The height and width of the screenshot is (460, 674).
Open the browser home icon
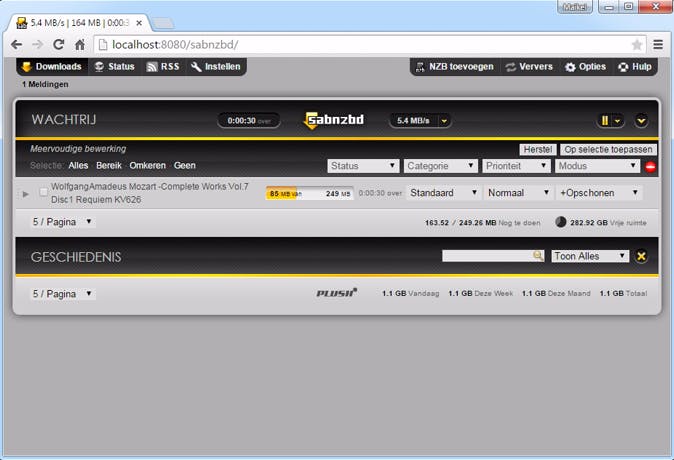coord(80,44)
